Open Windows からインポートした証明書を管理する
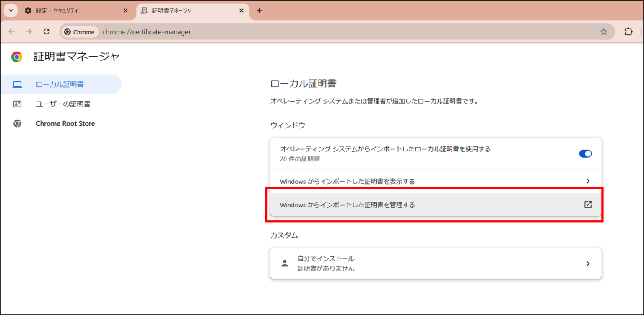 (436, 204)
